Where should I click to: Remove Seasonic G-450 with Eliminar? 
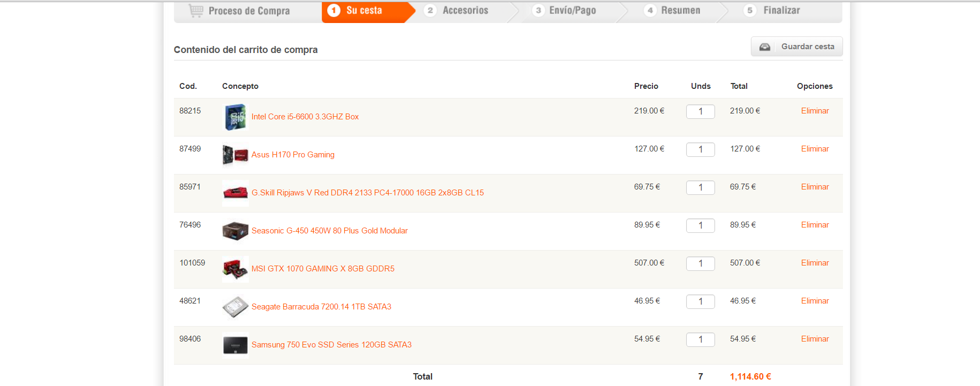point(815,225)
